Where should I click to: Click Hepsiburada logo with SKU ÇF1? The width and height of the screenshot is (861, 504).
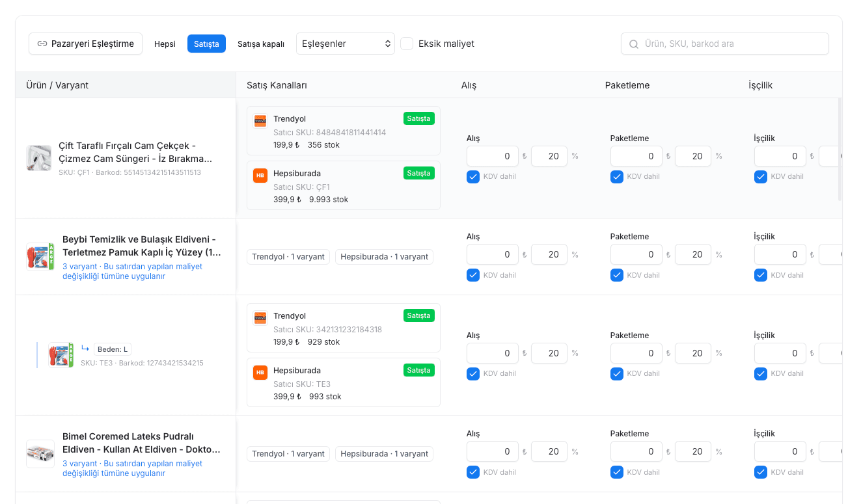pos(260,176)
